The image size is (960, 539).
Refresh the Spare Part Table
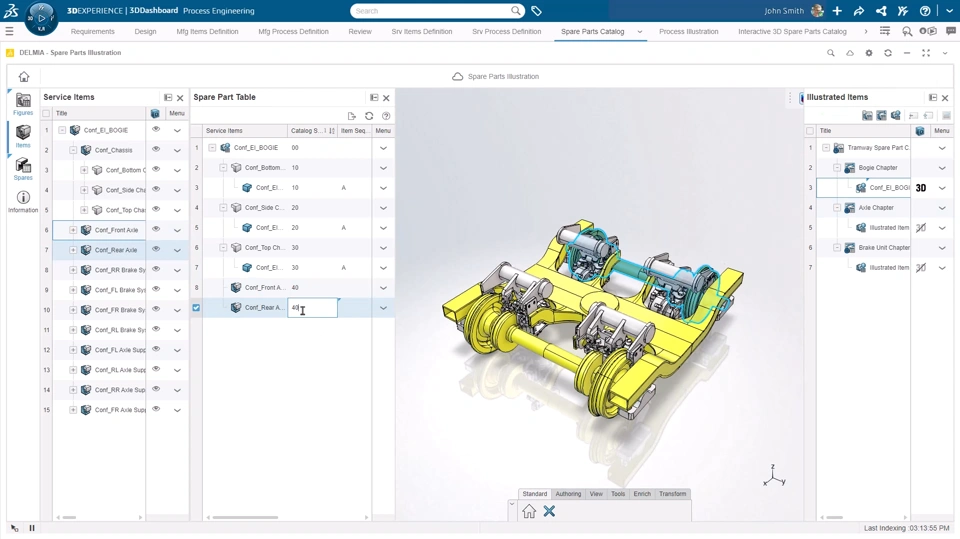369,116
